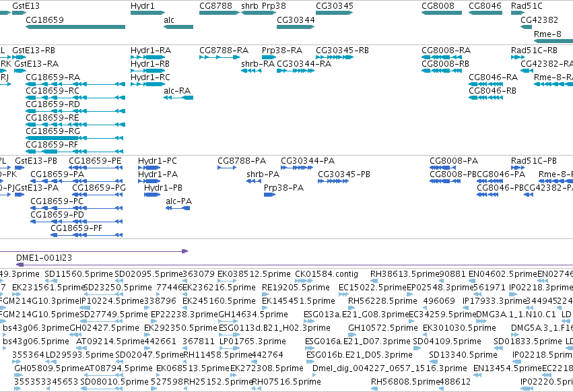Select transcript CG30344-RA
This screenshot has width=573, height=392.
(x=304, y=63)
